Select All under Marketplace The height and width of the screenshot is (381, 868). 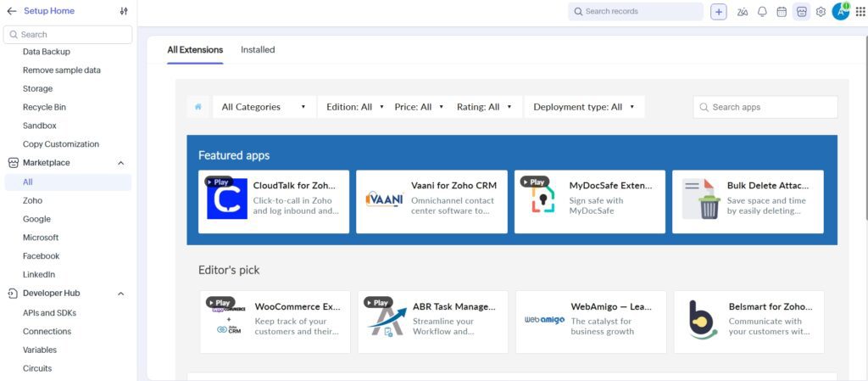[68, 182]
